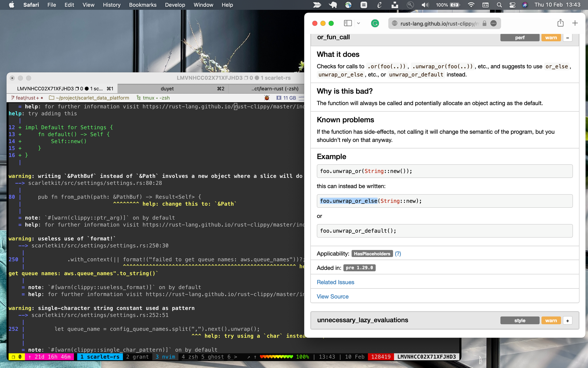Screen dimensions: 588x368
Task: Open a new tab with plus icon
Action: point(575,23)
